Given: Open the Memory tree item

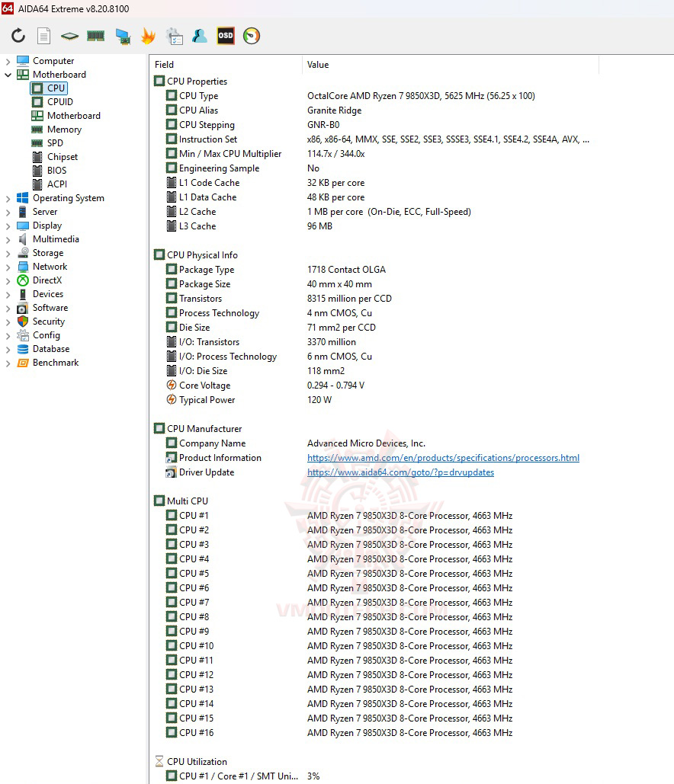Looking at the screenshot, I should tap(56, 130).
